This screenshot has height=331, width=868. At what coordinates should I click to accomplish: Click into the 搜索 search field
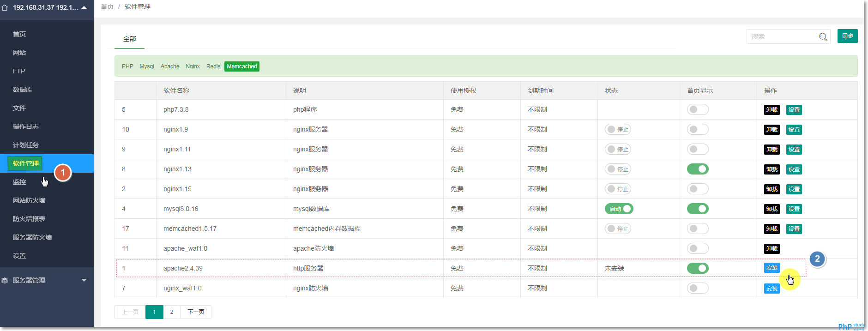(x=781, y=36)
